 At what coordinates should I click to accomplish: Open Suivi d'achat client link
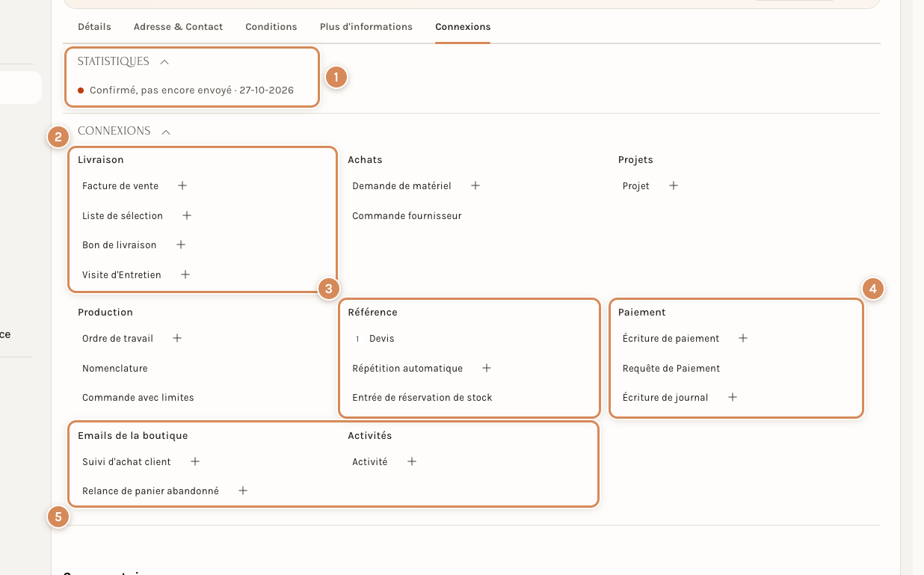126,462
